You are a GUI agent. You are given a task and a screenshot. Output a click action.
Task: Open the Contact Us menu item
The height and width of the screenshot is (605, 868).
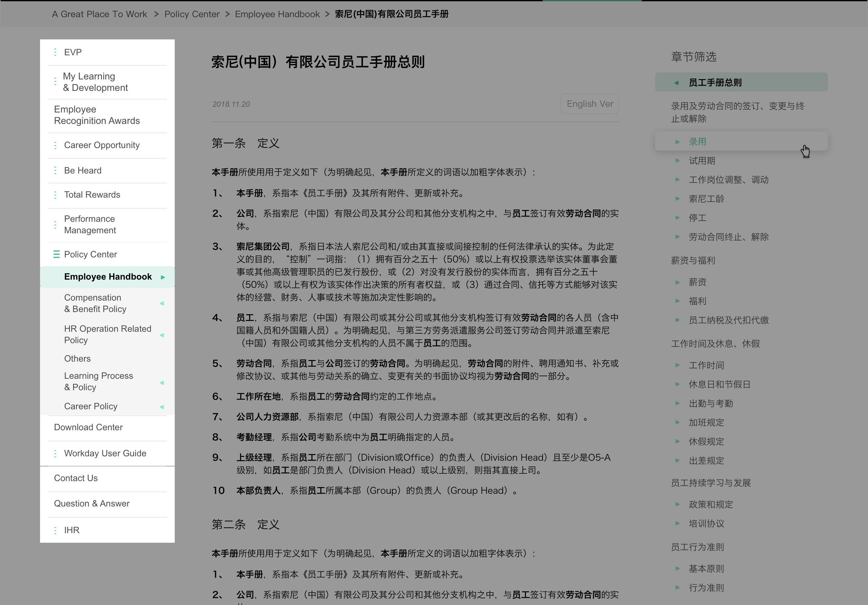coord(76,478)
